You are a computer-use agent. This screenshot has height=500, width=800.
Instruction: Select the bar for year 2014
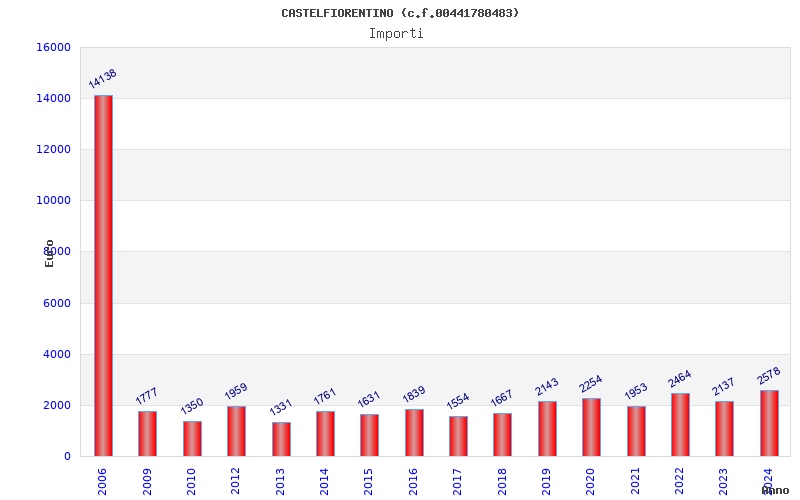[x=326, y=434]
